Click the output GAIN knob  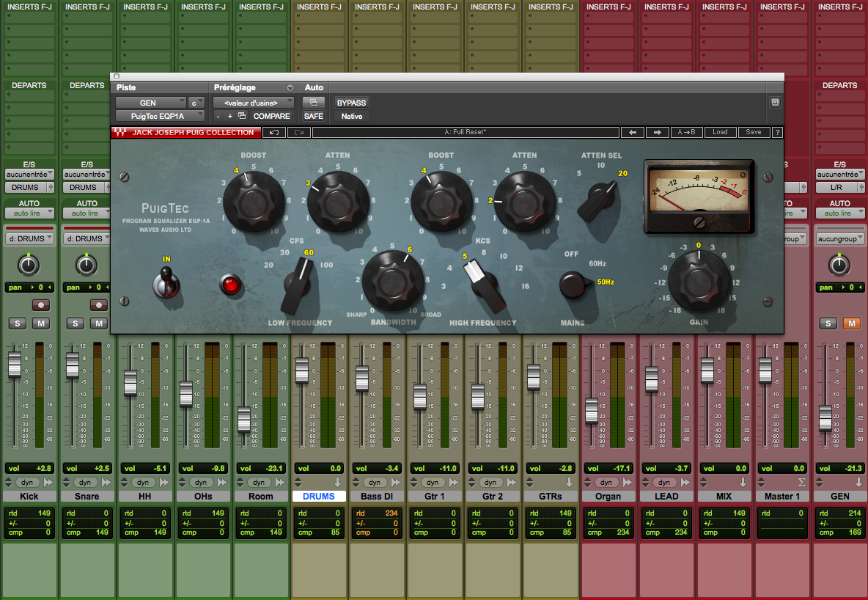click(x=699, y=281)
